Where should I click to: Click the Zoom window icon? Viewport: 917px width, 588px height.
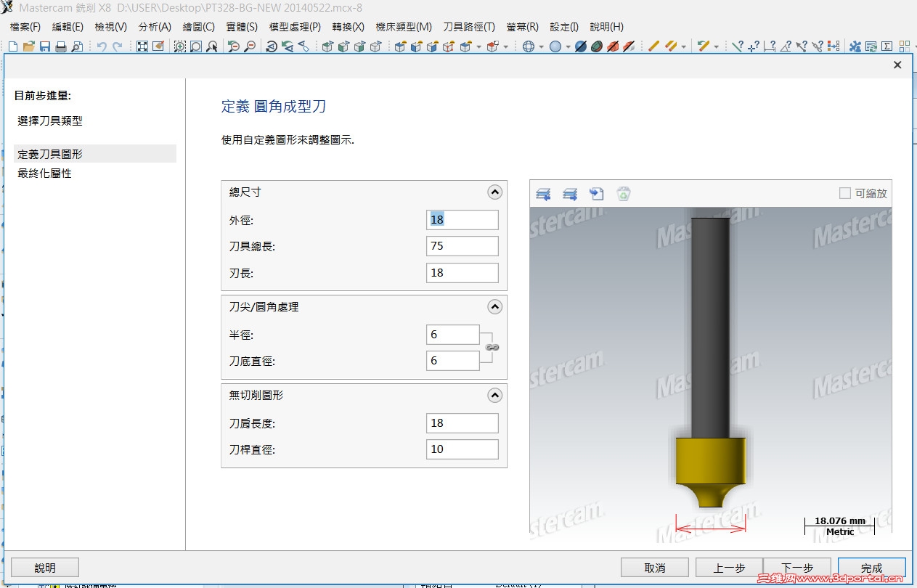click(x=180, y=46)
